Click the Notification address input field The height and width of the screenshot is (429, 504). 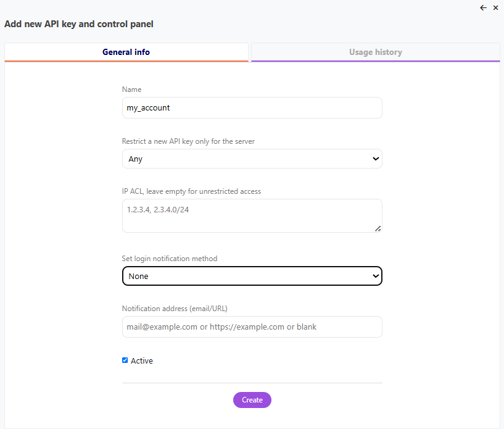[x=252, y=327]
